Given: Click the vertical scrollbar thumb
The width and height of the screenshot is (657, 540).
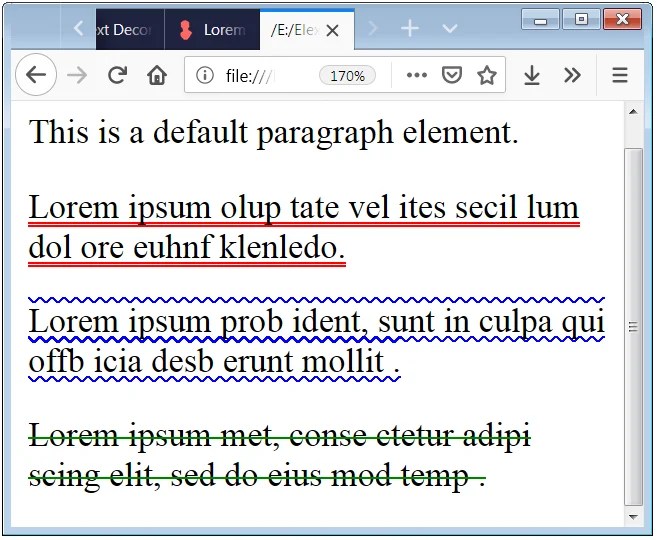Looking at the screenshot, I should 633,327.
